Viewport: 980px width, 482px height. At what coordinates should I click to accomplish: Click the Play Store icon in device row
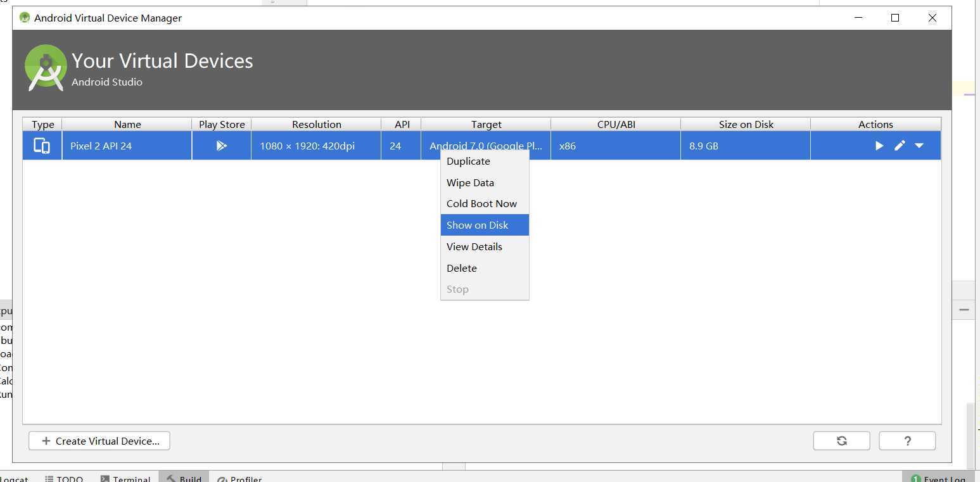click(221, 146)
